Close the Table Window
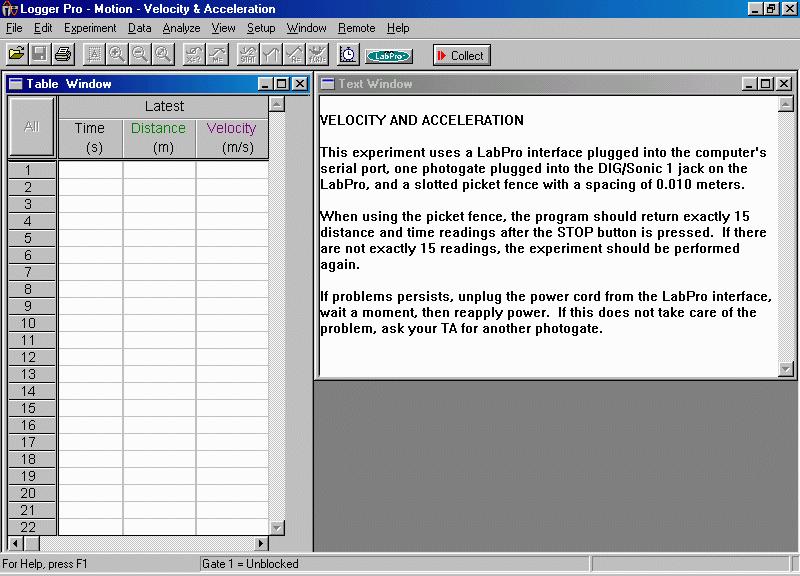The image size is (800, 576). [300, 84]
